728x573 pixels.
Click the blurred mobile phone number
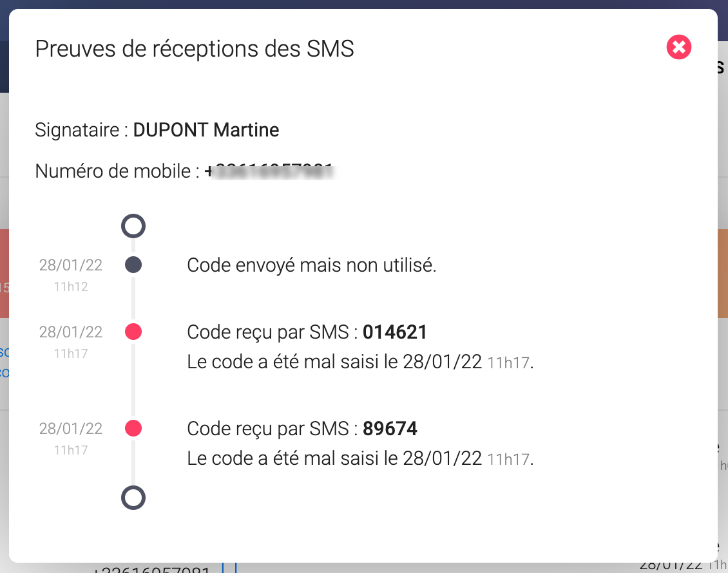[x=271, y=171]
